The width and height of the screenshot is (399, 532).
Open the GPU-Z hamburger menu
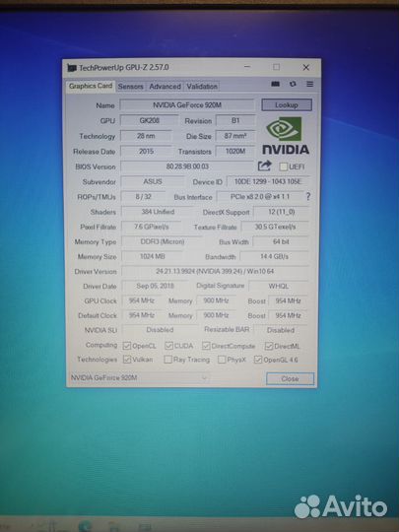pyautogui.click(x=309, y=84)
